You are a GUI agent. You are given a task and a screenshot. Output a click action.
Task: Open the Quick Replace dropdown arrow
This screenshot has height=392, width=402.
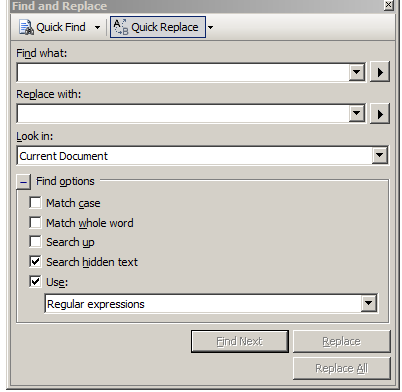click(210, 27)
